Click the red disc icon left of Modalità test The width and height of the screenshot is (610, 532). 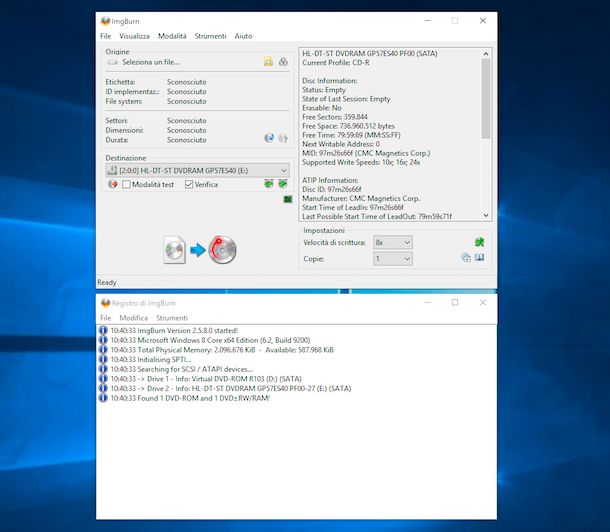(113, 184)
